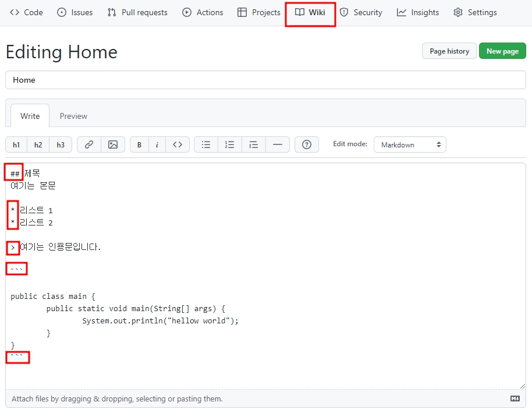The height and width of the screenshot is (416, 532).
Task: Click the text '여기는 본문'
Action: tap(33, 185)
